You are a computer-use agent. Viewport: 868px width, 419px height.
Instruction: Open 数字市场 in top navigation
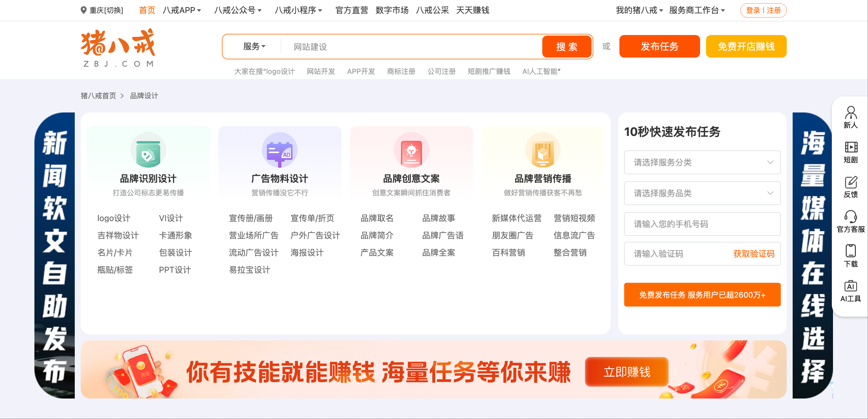392,10
